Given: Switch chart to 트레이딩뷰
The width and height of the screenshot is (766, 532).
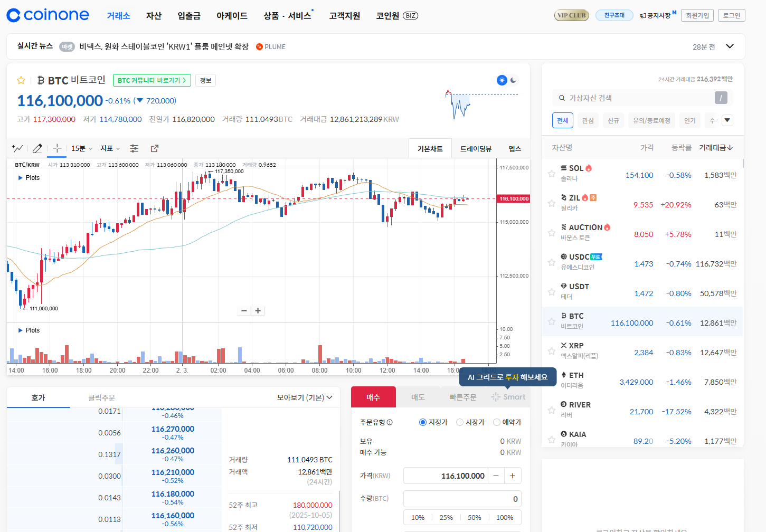Looking at the screenshot, I should pyautogui.click(x=476, y=149).
